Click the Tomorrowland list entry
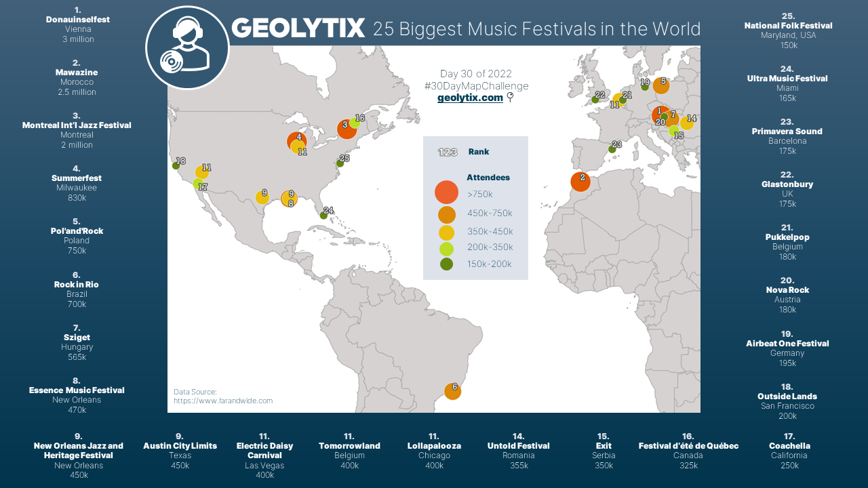This screenshot has height=488, width=868. coord(349,451)
